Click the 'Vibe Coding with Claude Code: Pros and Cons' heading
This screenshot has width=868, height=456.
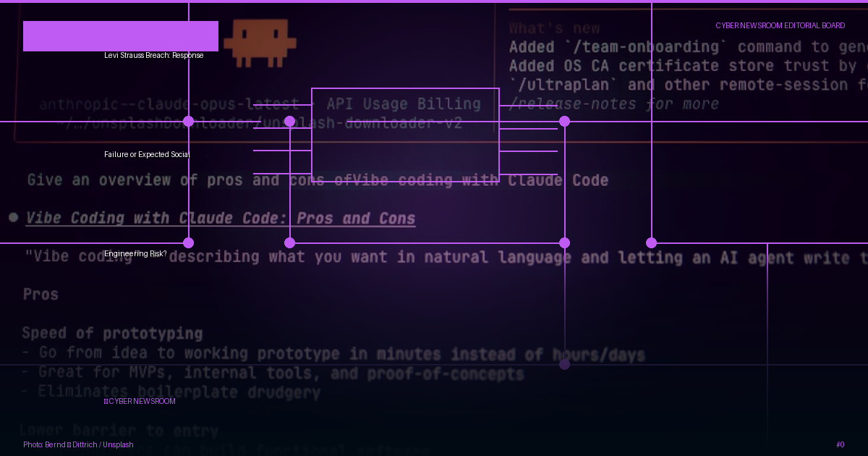tap(221, 218)
